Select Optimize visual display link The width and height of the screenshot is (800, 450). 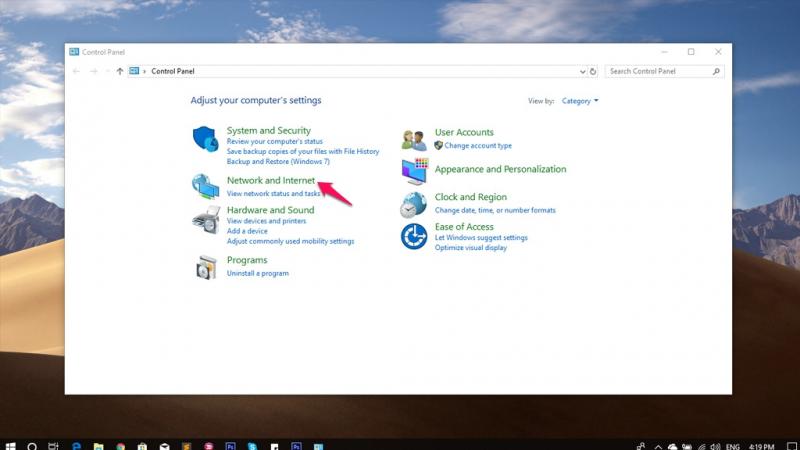coord(470,248)
